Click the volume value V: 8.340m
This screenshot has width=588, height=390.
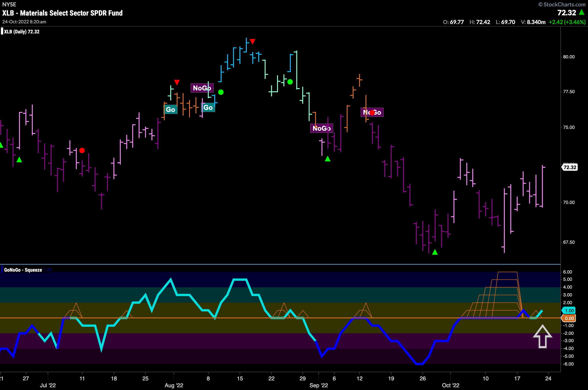533,22
